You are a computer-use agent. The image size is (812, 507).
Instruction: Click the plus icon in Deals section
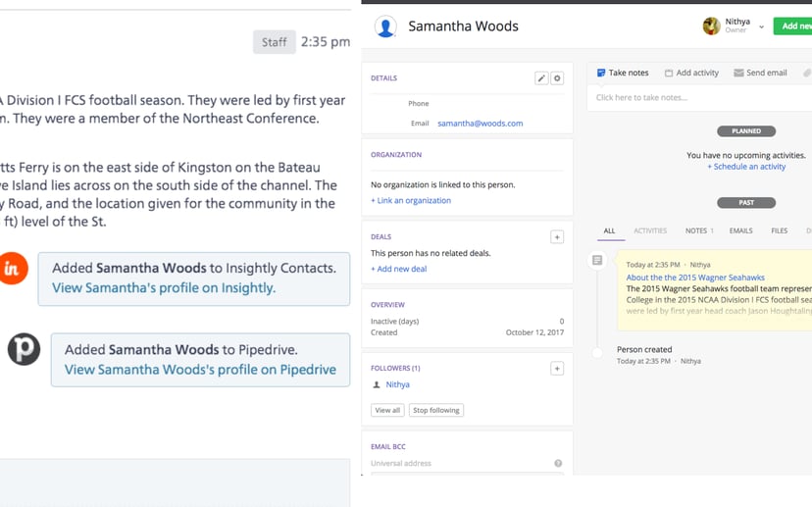click(x=556, y=237)
